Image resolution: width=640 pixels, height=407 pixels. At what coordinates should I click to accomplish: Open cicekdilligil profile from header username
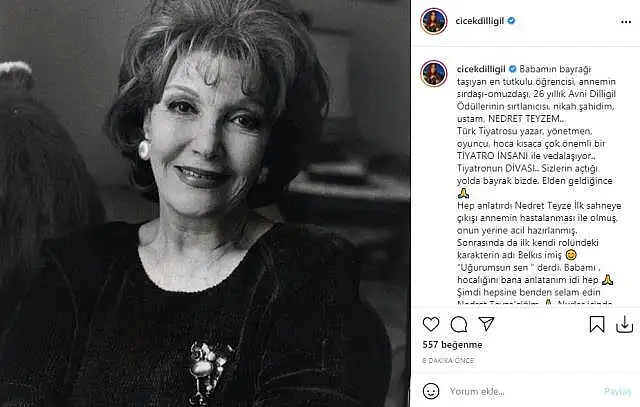[480, 21]
